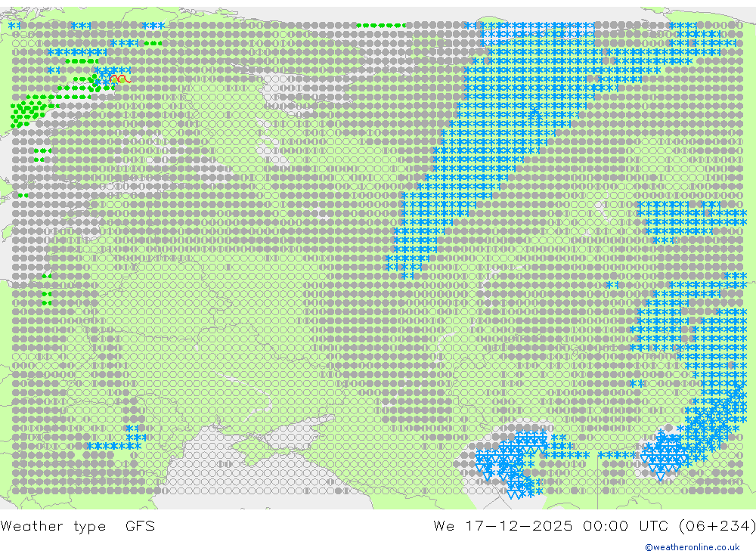Click the weatheronline.co.uk copyright link
Viewport: 756px width, 554px height.
point(692,547)
